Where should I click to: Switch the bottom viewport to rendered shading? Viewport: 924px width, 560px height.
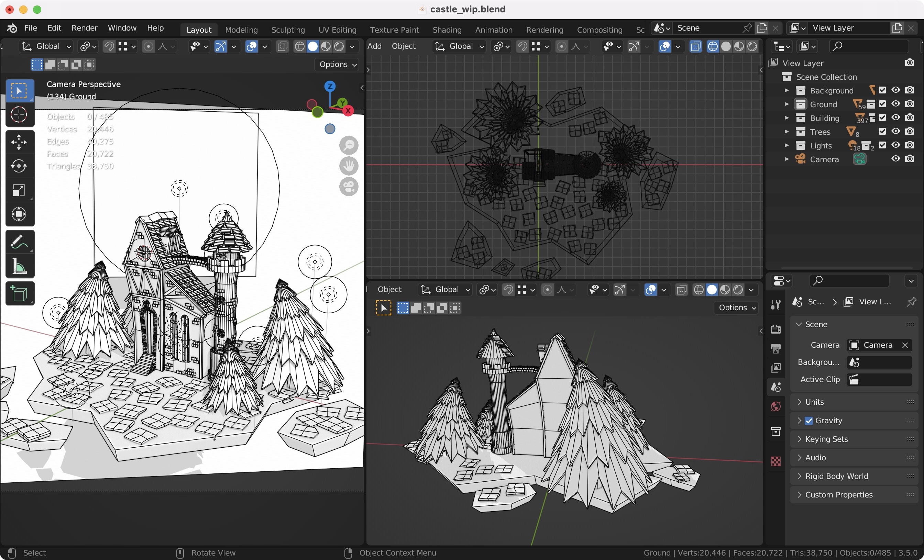[738, 290]
